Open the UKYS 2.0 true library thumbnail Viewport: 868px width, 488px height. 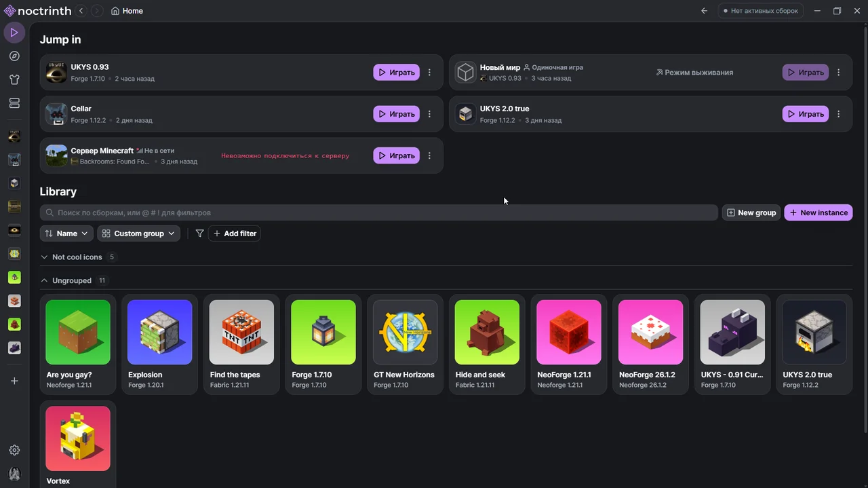pyautogui.click(x=814, y=332)
